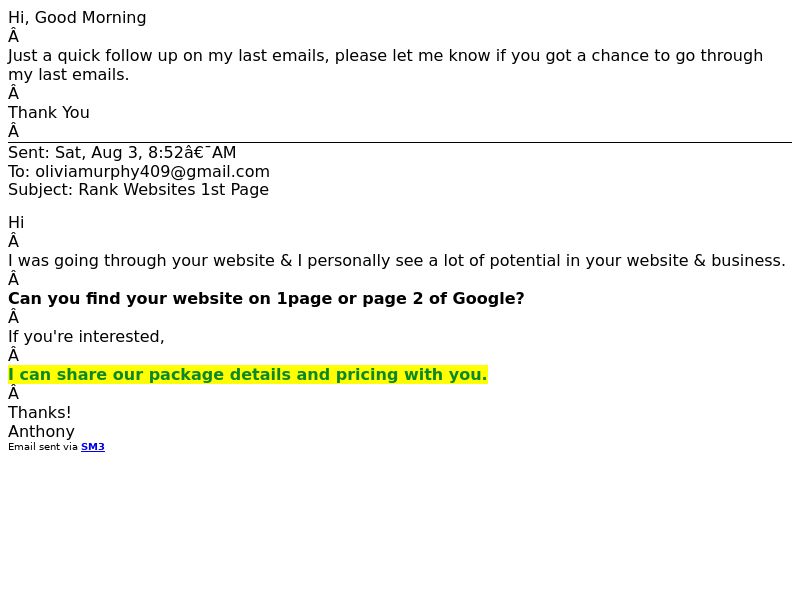The width and height of the screenshot is (800, 600).
Task: Click the Sent: Sat, Aug 3 line
Action: click(122, 153)
